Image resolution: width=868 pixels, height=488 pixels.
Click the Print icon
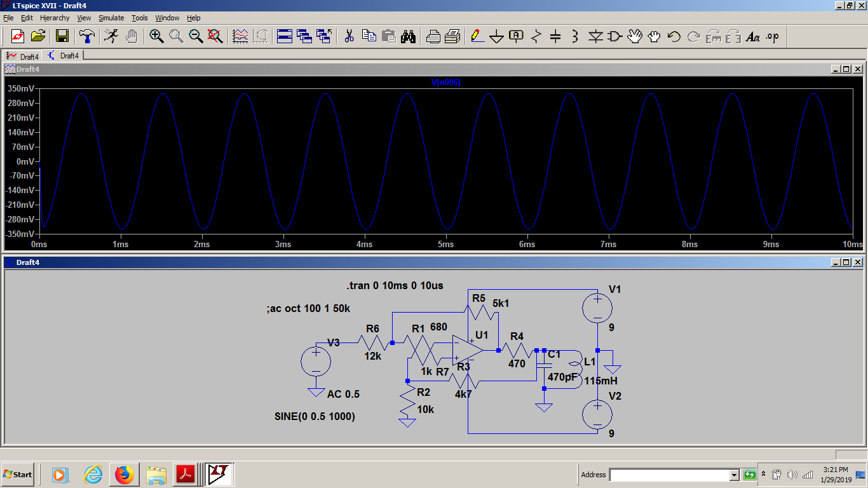[x=452, y=36]
